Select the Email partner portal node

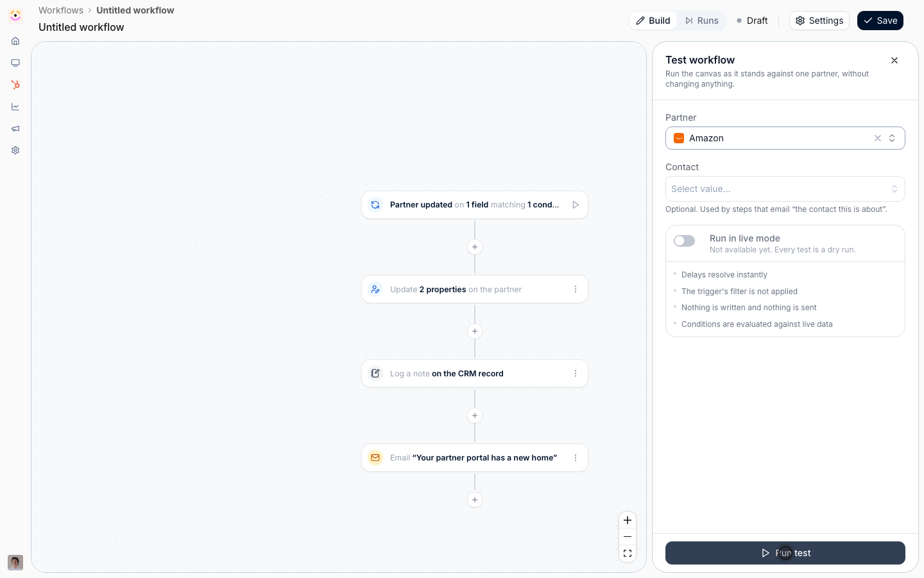[x=475, y=458]
